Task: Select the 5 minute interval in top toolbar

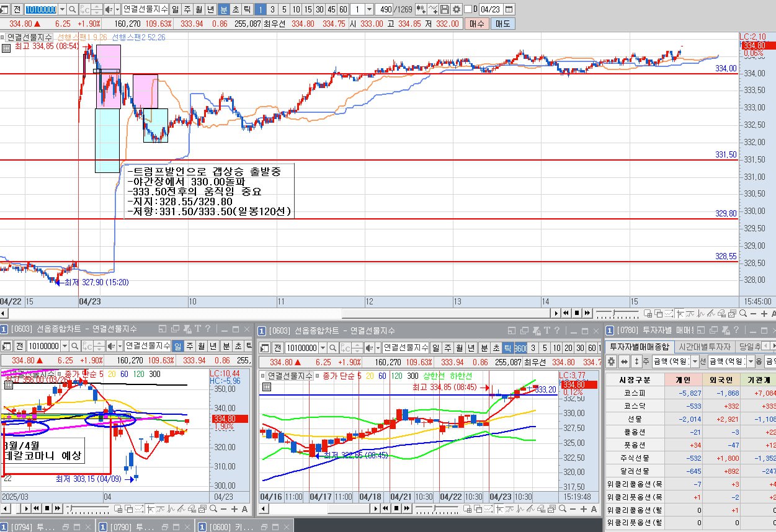Action: coord(284,9)
